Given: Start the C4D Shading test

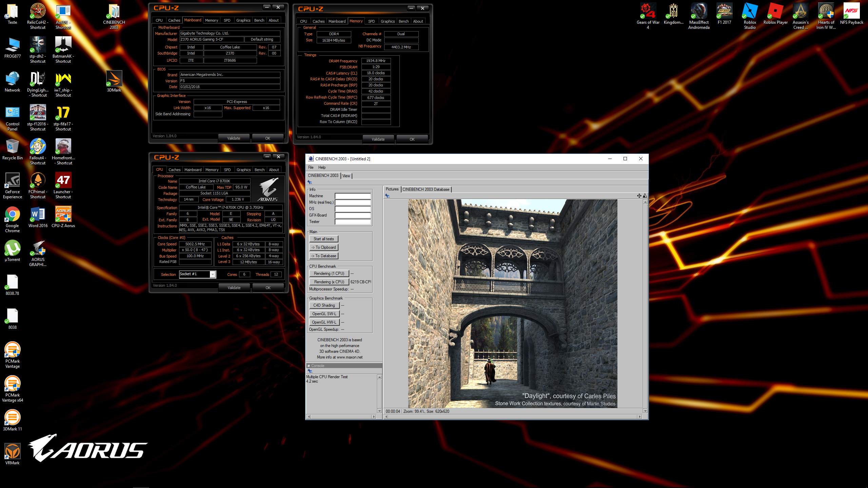Looking at the screenshot, I should [324, 305].
